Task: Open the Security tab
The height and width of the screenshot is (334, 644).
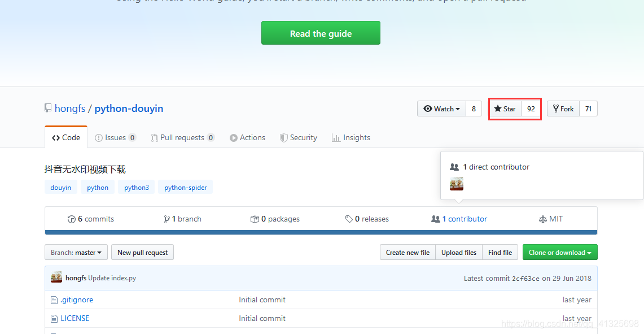Action: (298, 137)
